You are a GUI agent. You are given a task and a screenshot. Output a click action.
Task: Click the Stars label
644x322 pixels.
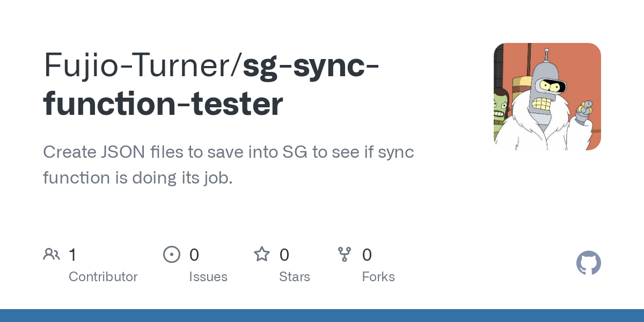(x=295, y=277)
